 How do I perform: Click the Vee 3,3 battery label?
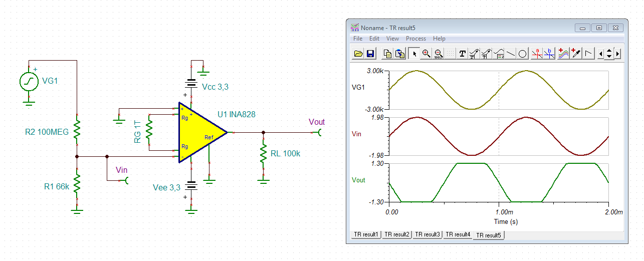click(x=166, y=188)
